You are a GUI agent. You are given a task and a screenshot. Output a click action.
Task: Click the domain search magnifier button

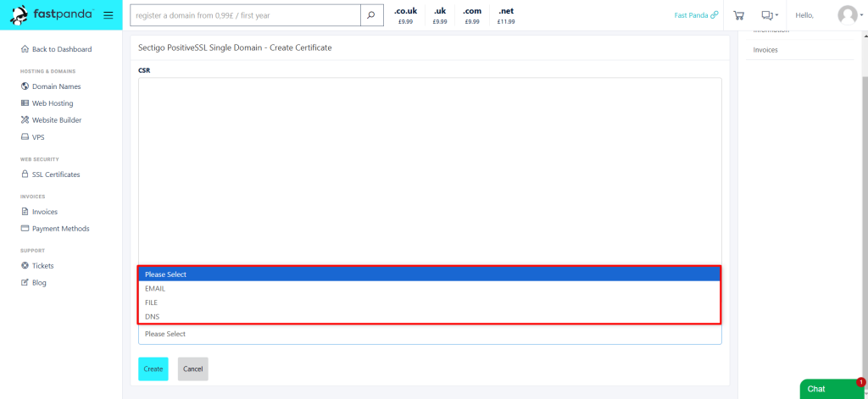tap(371, 15)
